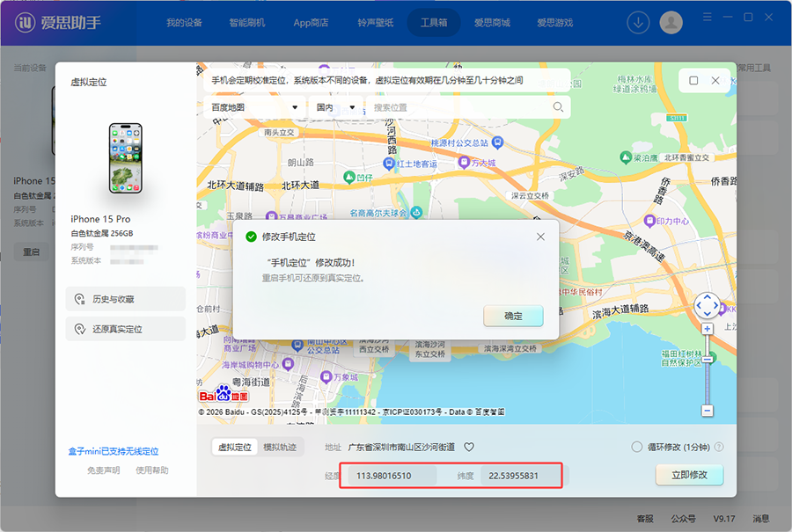Open 铃声壁纸 in top navigation

pyautogui.click(x=375, y=23)
